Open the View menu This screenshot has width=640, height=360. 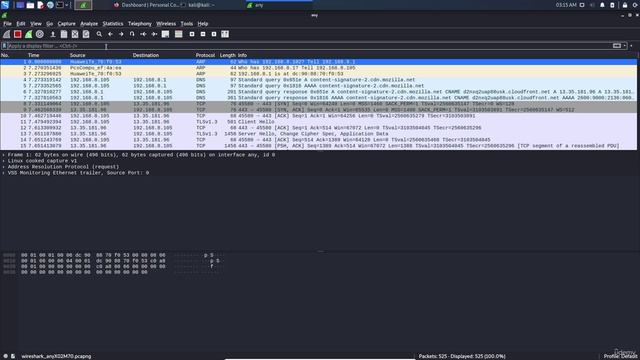pyautogui.click(x=36, y=24)
